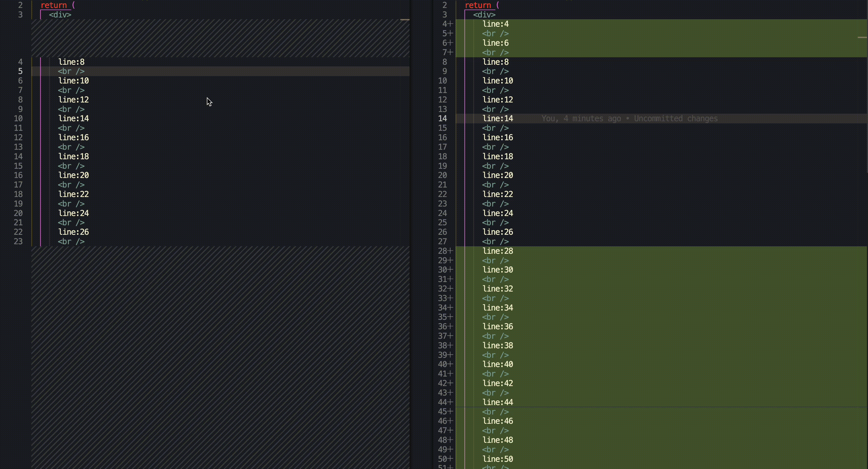Click 'line:8' in the left diff pane

click(71, 62)
